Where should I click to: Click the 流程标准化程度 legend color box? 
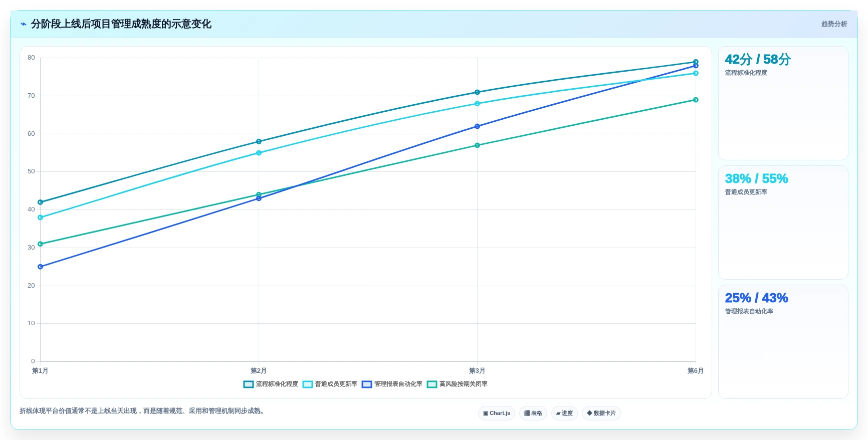coord(249,384)
